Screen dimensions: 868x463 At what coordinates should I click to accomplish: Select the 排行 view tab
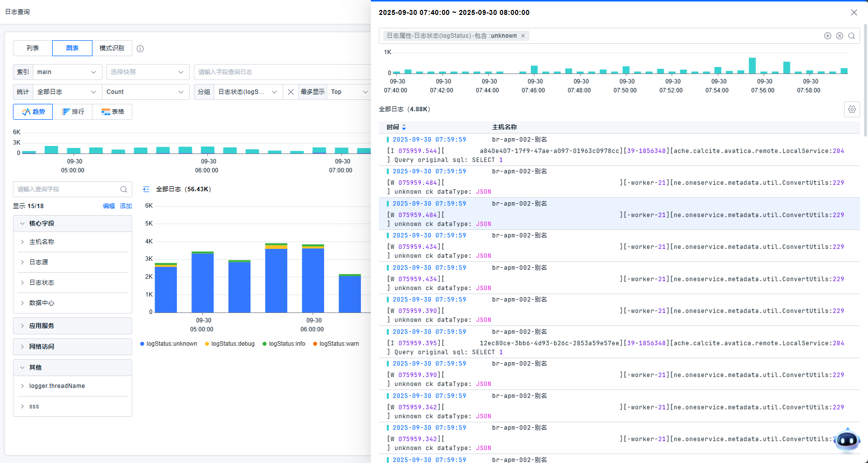click(x=73, y=112)
